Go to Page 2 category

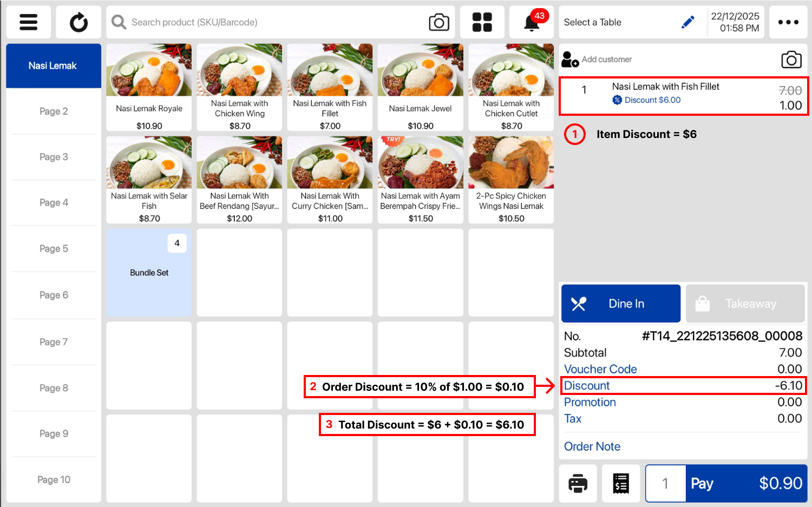point(53,111)
